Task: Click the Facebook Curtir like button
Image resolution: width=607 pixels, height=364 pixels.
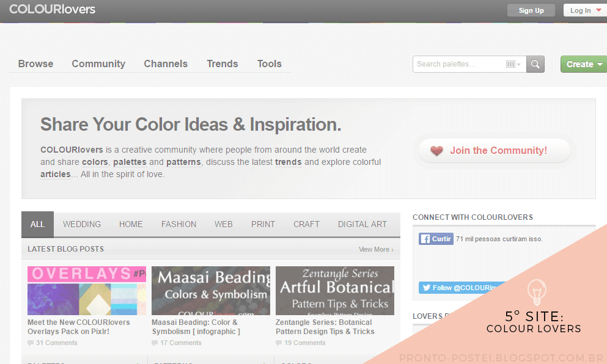Action: click(436, 239)
